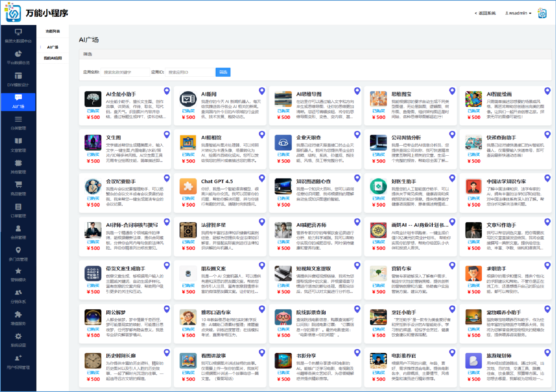Click the blue 筛选 filter button
Viewport: 556px width, 392px height.
pos(223,72)
